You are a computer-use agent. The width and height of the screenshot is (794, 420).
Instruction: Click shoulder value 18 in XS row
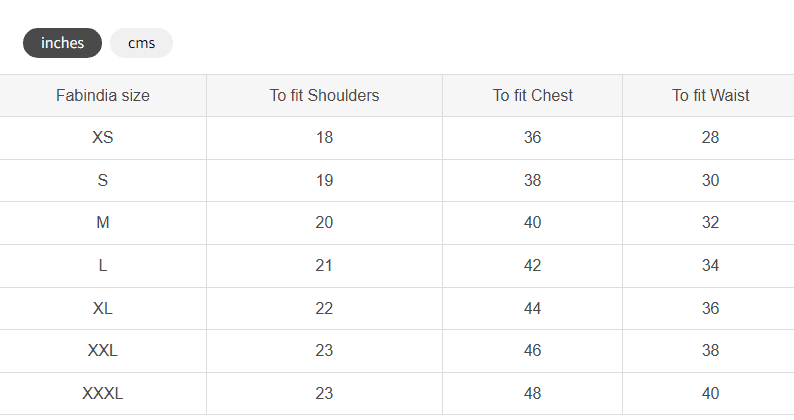324,137
